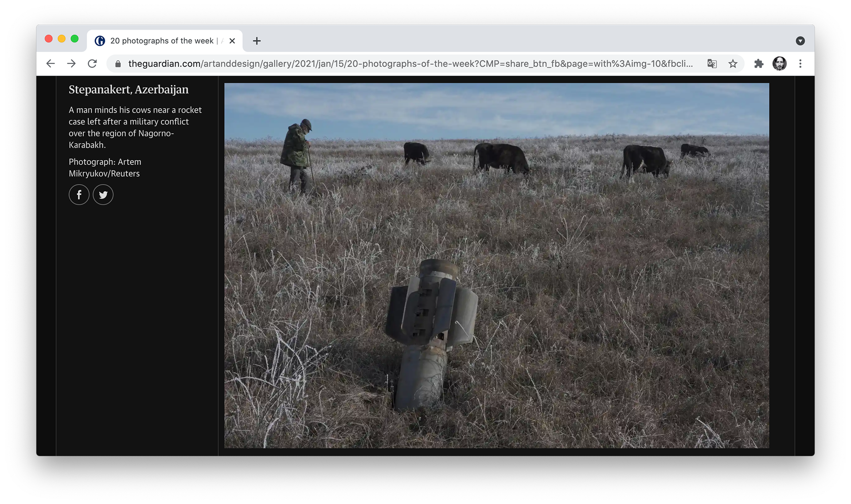
Task: Go forward to next page
Action: [x=71, y=63]
